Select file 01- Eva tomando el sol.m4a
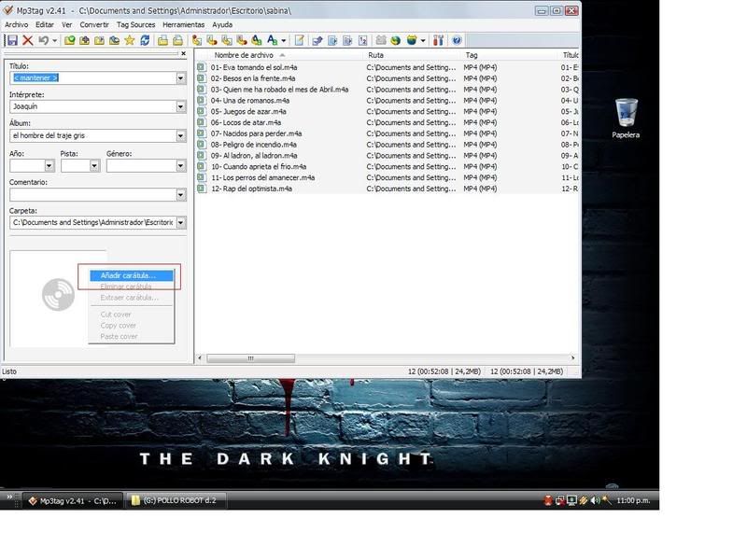Image resolution: width=747 pixels, height=560 pixels. [x=254, y=67]
